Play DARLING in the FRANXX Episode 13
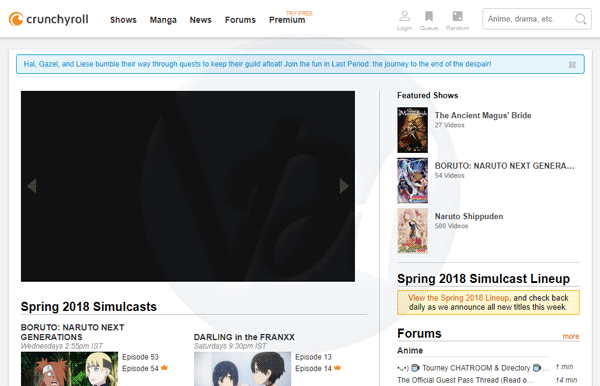Image resolution: width=600 pixels, height=386 pixels. point(313,357)
